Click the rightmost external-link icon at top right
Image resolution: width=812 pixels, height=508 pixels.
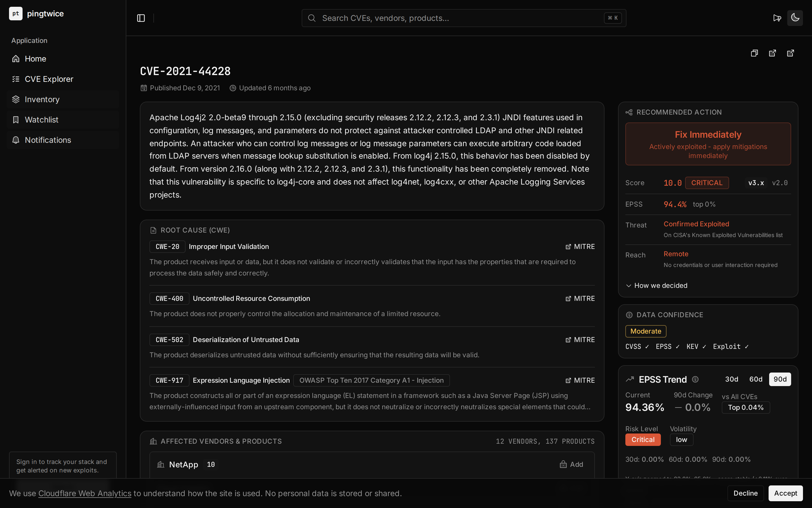pos(791,53)
